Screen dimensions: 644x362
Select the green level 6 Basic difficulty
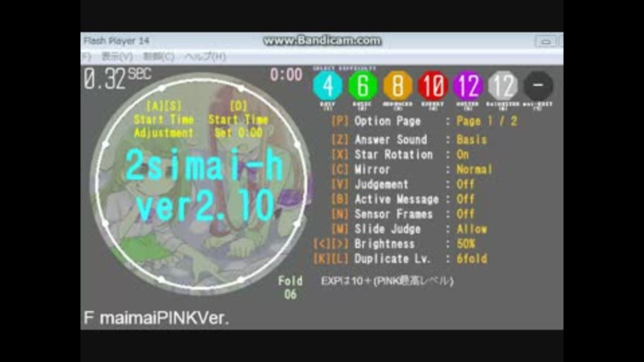[x=362, y=86]
